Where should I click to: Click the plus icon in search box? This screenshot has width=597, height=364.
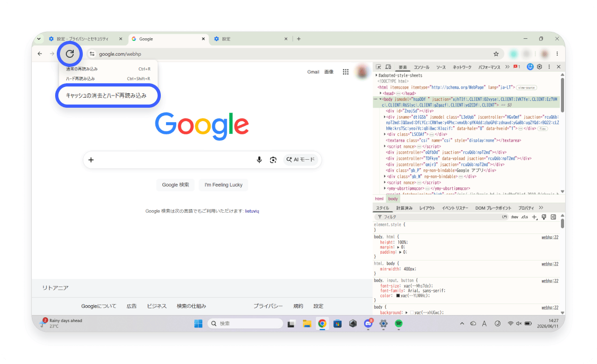pyautogui.click(x=91, y=160)
